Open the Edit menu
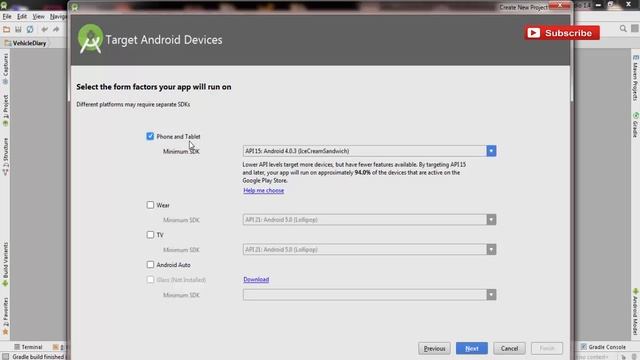The width and height of the screenshot is (640, 360). [22, 17]
